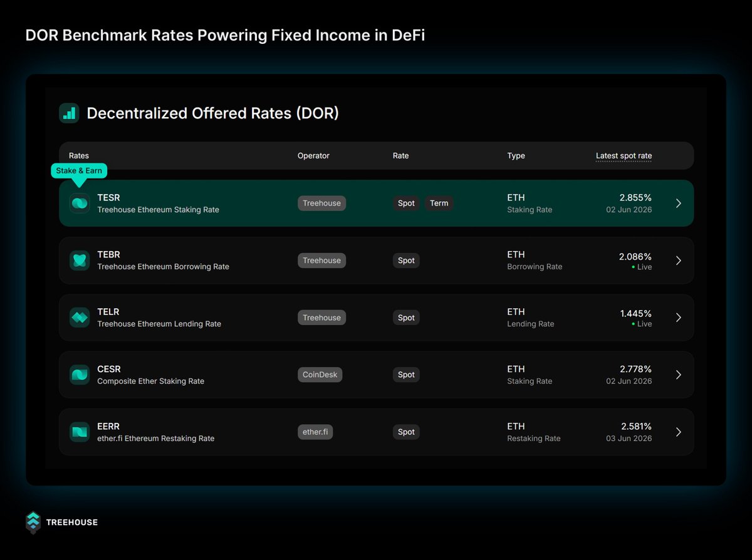
Task: Click the Rate column header
Action: pyautogui.click(x=400, y=156)
